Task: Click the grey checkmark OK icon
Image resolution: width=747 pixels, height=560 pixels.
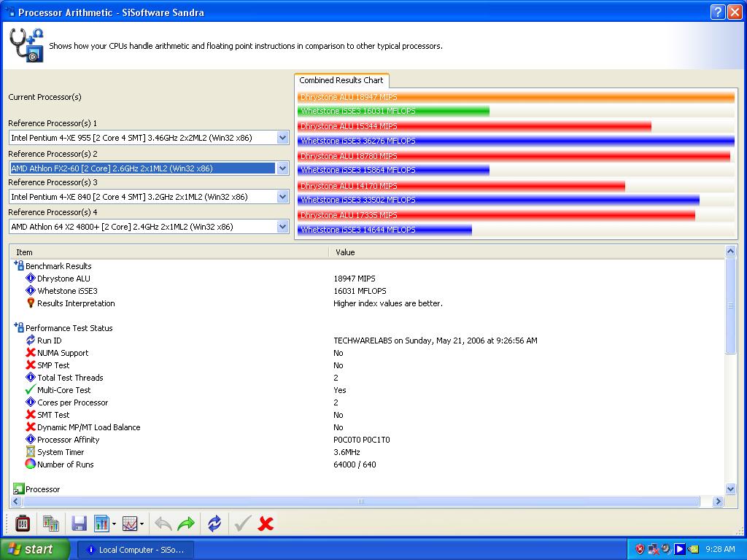Action: (x=242, y=524)
